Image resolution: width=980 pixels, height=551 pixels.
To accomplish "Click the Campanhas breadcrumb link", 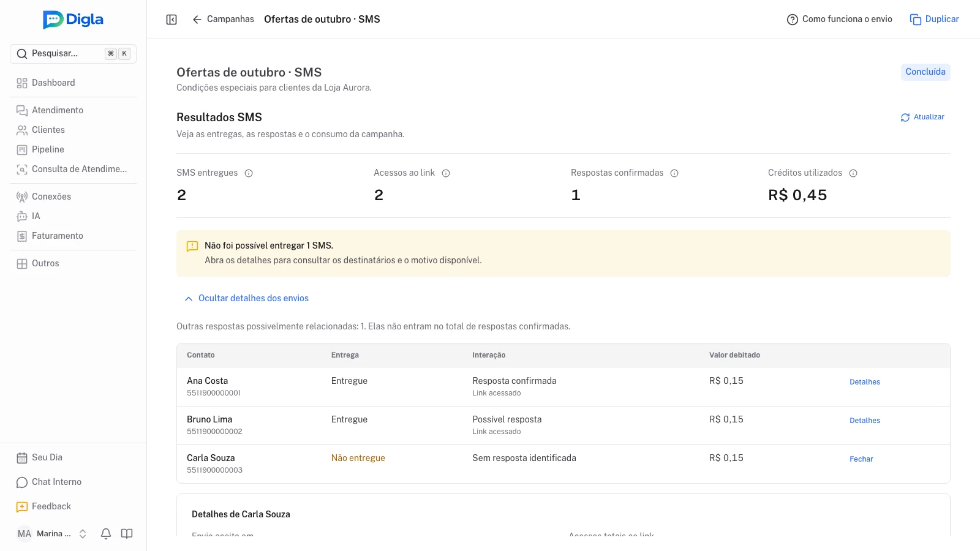I will (x=230, y=20).
